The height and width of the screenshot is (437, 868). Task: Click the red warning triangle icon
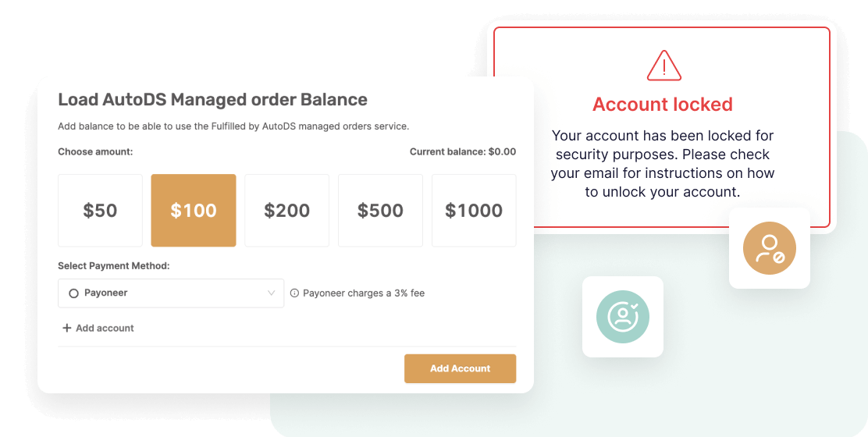click(663, 66)
